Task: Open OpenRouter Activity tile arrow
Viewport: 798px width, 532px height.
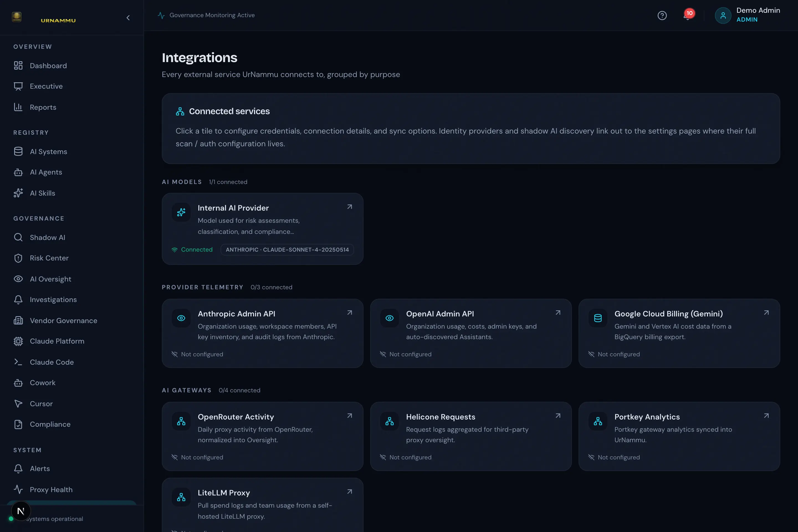Action: point(349,416)
